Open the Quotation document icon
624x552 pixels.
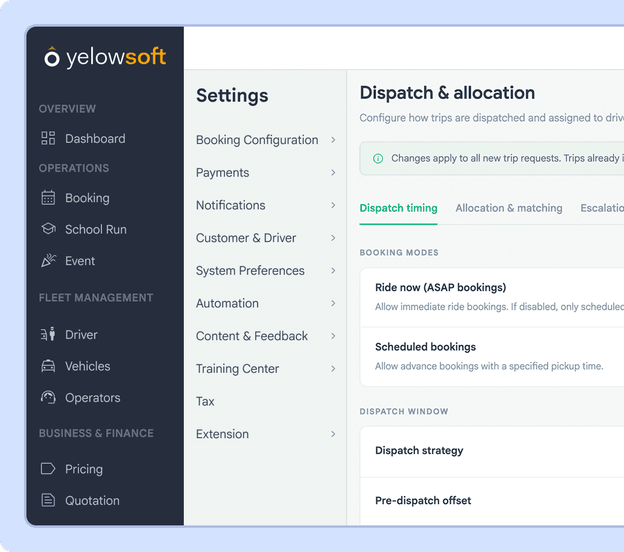(48, 500)
